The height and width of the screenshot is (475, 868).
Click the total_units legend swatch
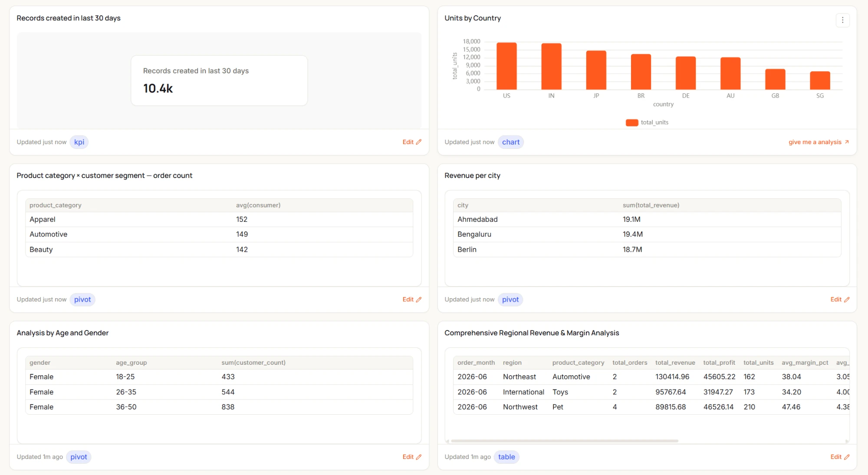(632, 122)
